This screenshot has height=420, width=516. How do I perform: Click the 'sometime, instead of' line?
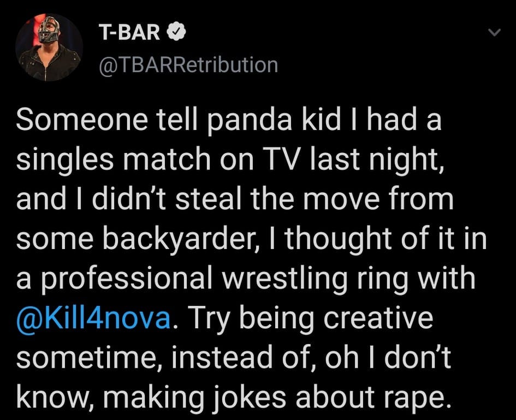click(234, 357)
